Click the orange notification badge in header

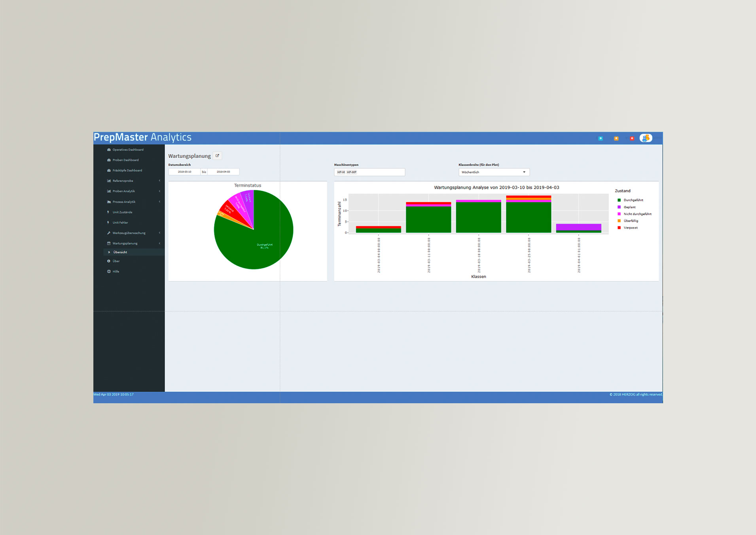click(616, 138)
